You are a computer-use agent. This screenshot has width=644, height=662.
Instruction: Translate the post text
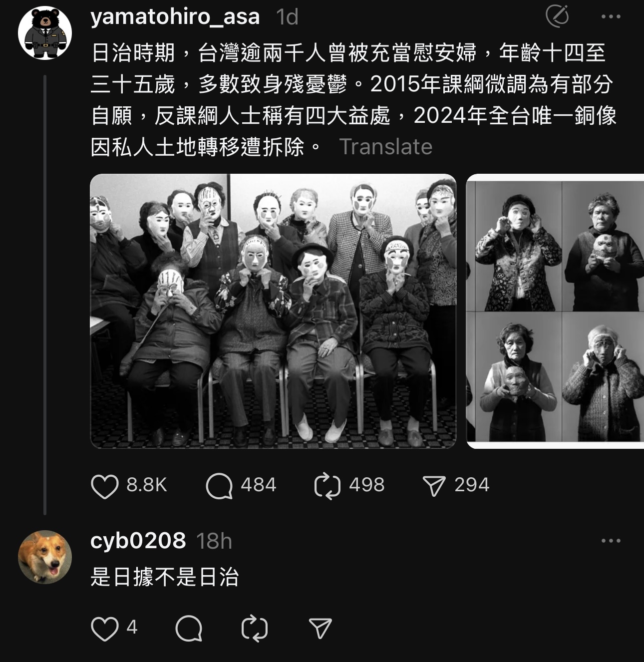tap(386, 147)
